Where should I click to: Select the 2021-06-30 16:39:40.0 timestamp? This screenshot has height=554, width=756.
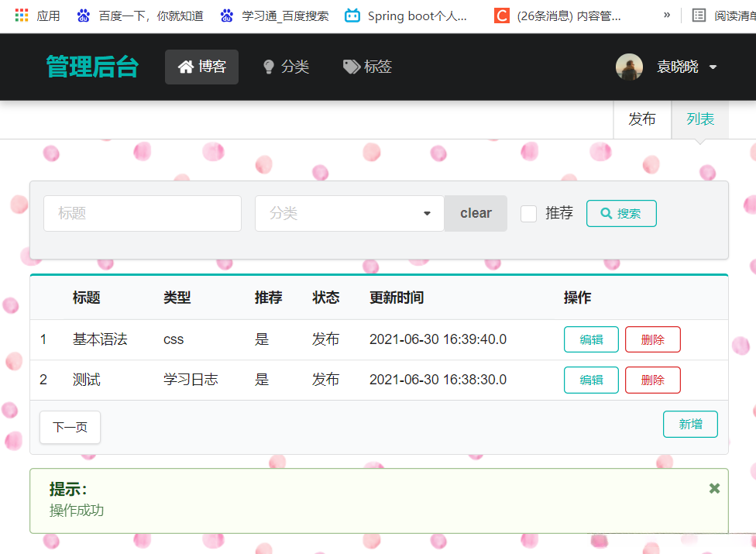(438, 339)
